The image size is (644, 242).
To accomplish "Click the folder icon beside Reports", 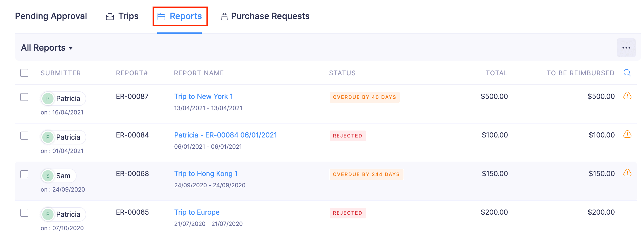I will 161,16.
